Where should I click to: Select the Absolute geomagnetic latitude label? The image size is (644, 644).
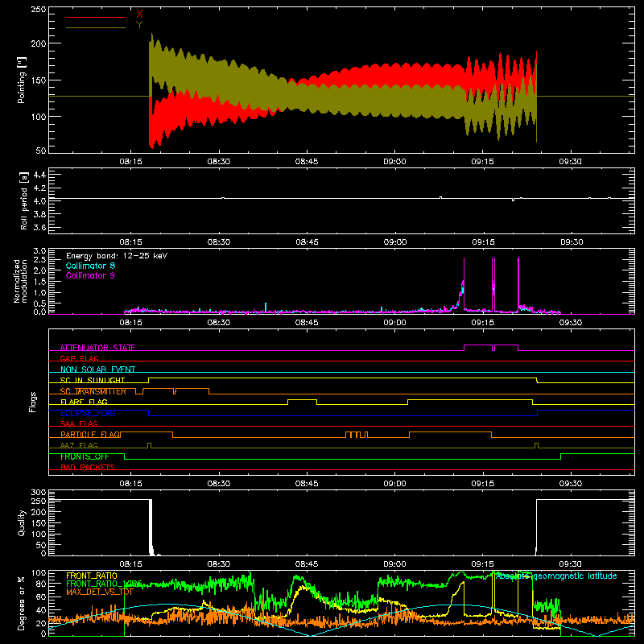point(556,576)
